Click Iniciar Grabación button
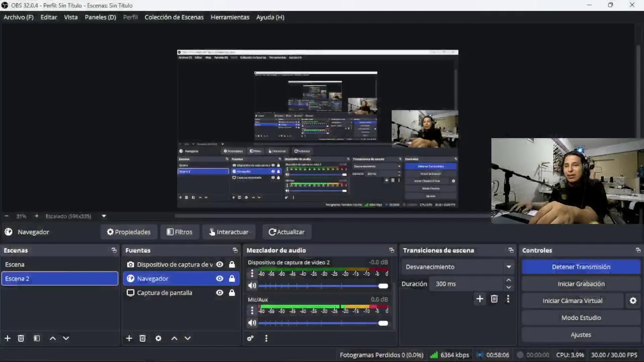 (x=581, y=284)
